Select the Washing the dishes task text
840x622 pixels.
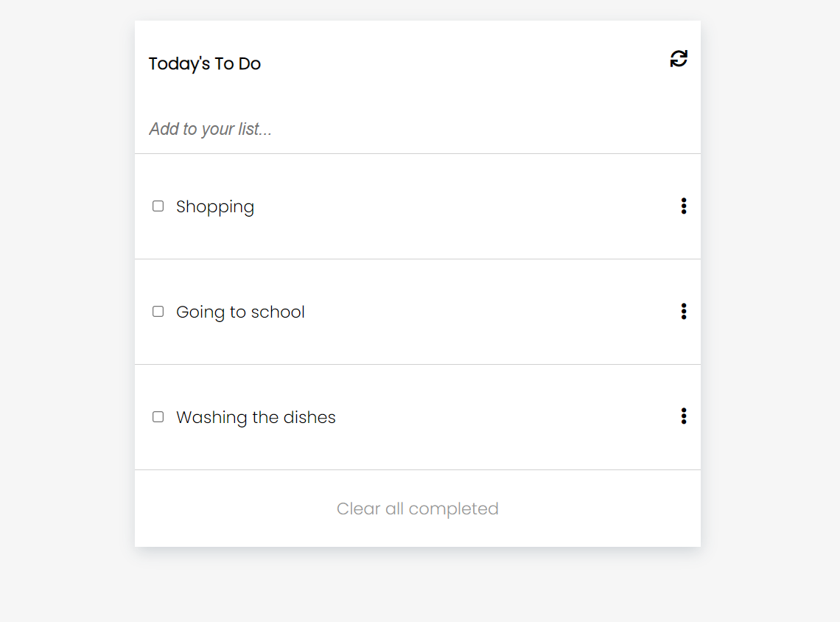[x=256, y=418]
